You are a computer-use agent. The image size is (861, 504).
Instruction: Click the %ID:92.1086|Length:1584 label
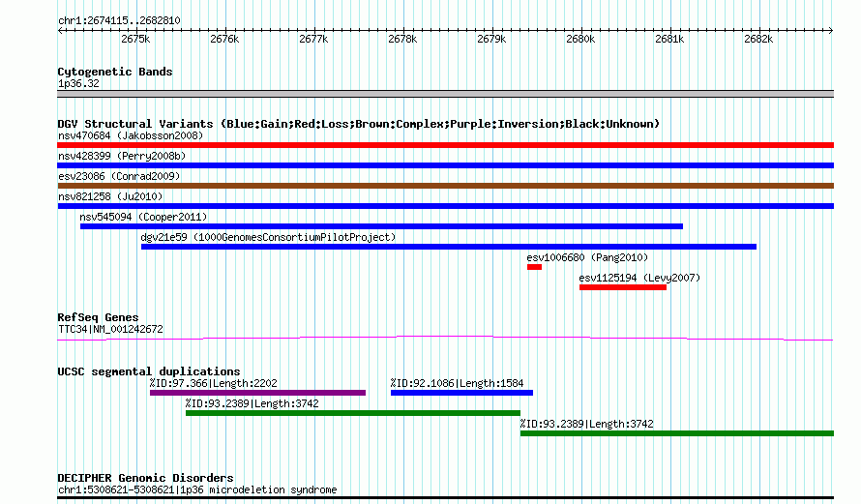point(457,383)
